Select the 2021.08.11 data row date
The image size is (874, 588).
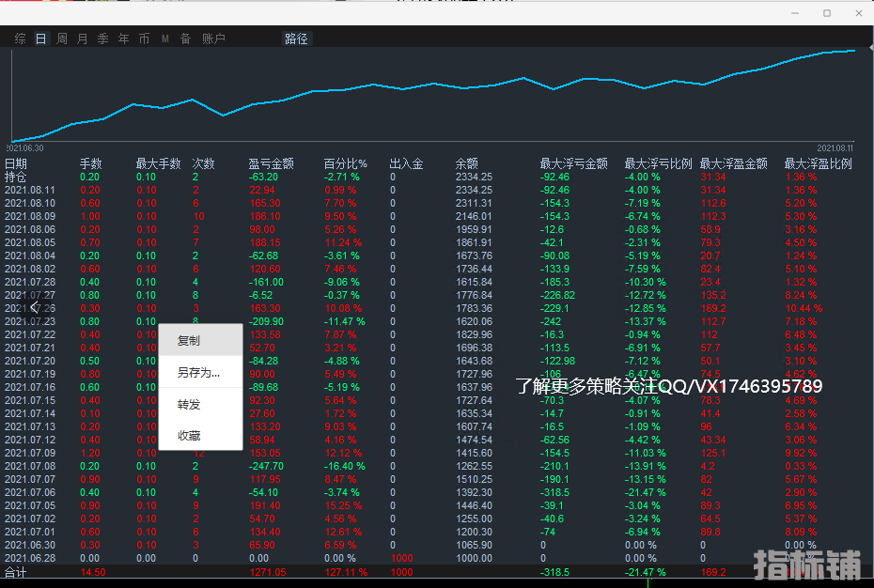tap(30, 190)
